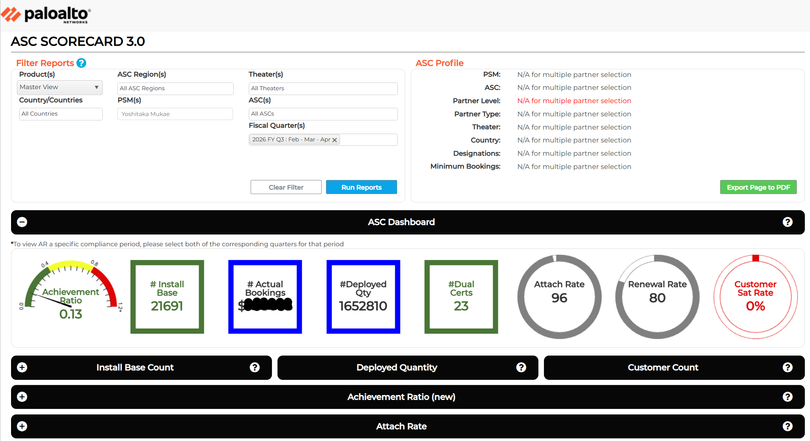Click the # Actual Bookings tile
Screen dimensions: 810x441
(x=265, y=297)
